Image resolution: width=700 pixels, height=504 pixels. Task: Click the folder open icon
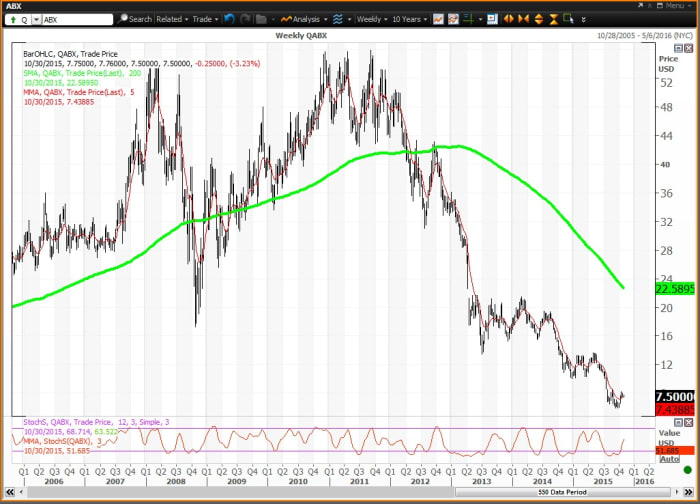point(262,19)
